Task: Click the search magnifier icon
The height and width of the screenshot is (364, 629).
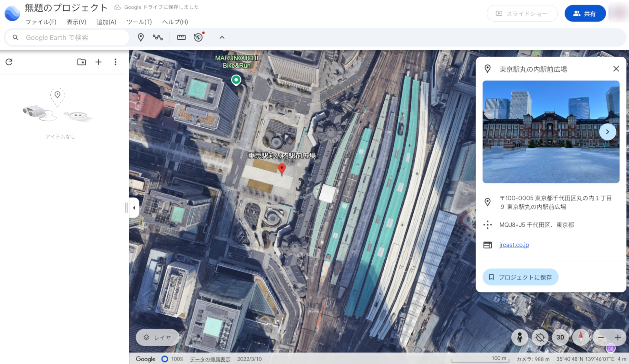Action: 15,37
